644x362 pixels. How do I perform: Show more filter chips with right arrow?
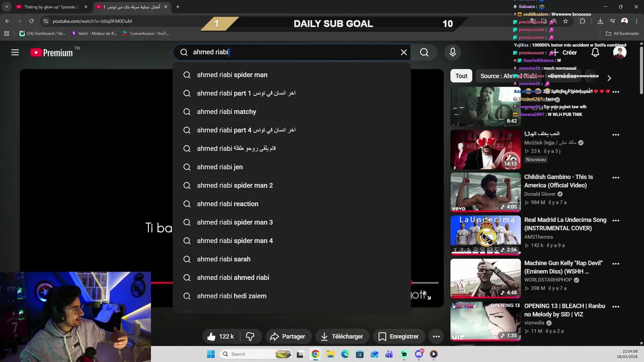pos(609,78)
